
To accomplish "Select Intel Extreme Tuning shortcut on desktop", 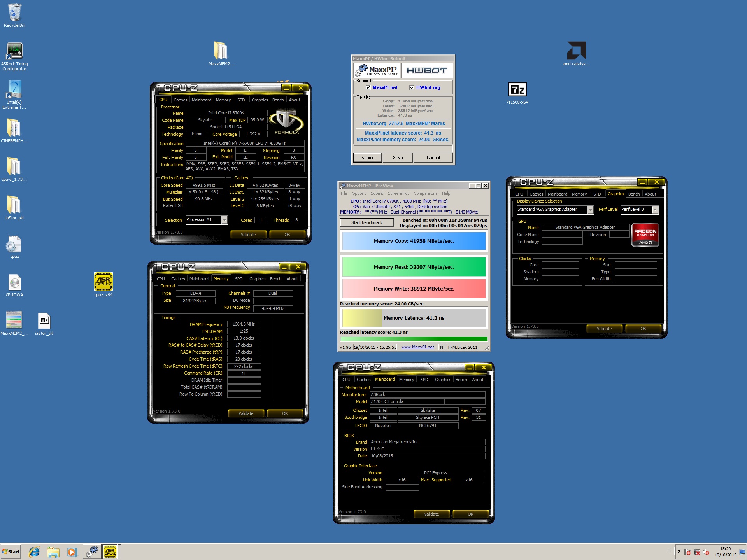I will pyautogui.click(x=14, y=94).
